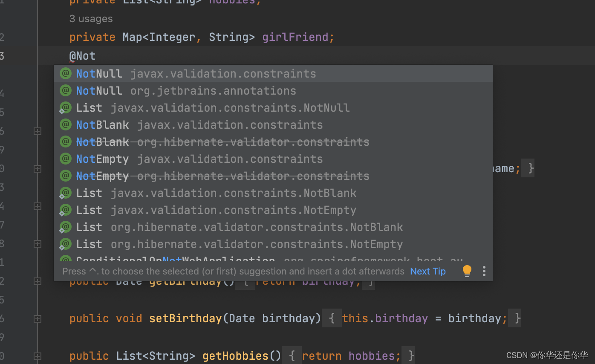595x364 pixels.
Task: Expand the fold toggle on line ending 'name; }'
Action: coord(38,169)
